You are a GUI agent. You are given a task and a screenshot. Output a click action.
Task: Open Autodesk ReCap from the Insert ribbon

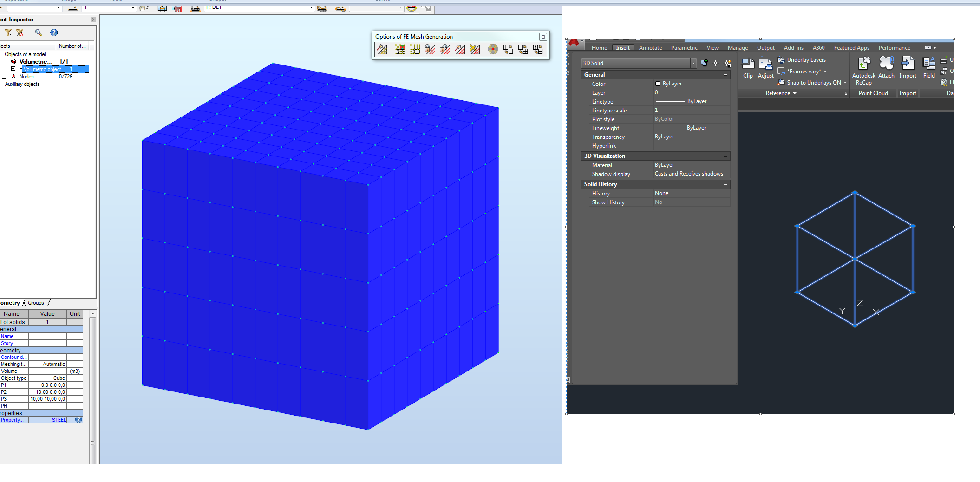tap(864, 67)
